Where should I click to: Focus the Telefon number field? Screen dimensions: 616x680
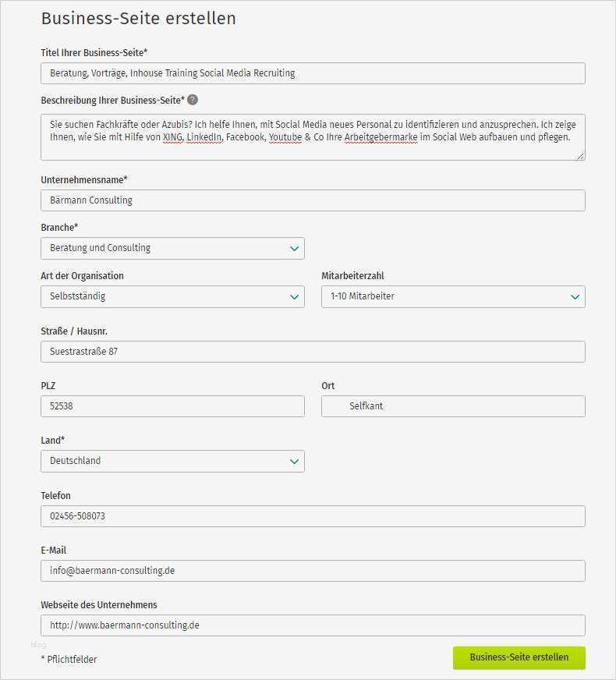[313, 516]
